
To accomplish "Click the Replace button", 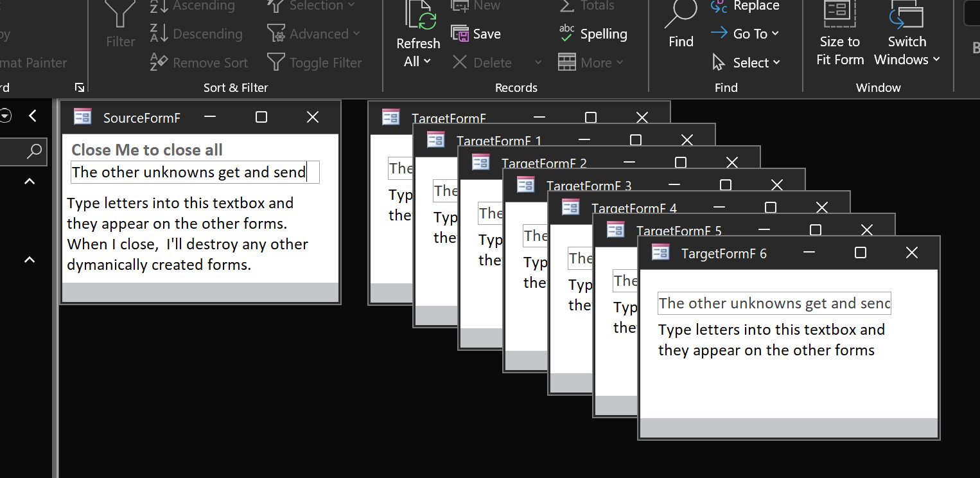I will click(745, 6).
